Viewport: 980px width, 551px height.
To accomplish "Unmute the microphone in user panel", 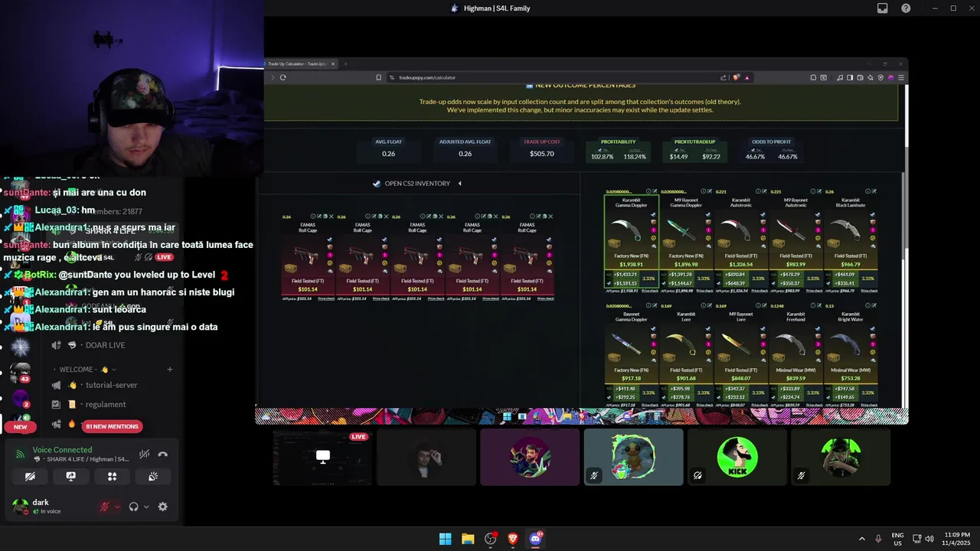I will click(x=105, y=507).
